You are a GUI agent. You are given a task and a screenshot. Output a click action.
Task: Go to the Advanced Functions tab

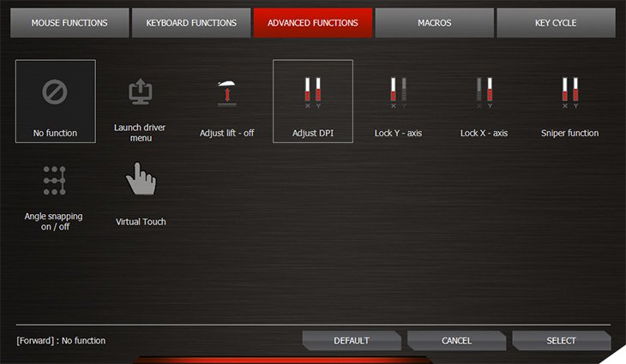pos(313,23)
